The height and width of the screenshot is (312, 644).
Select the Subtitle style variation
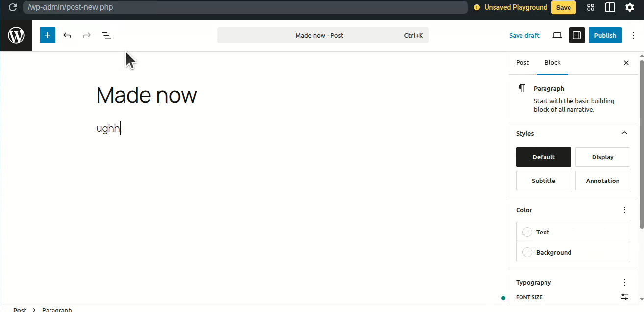(x=544, y=181)
